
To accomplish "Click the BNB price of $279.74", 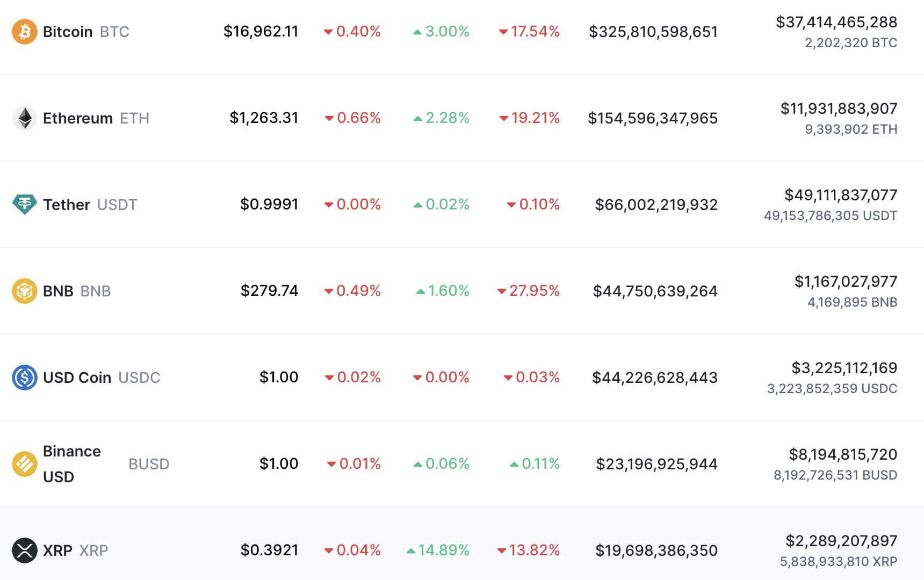I will pos(270,291).
